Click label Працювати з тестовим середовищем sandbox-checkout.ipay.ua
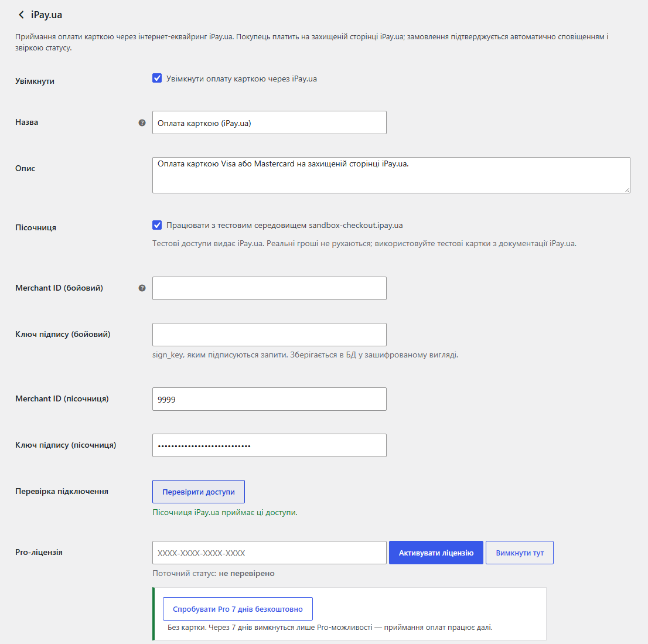The image size is (648, 644). pos(284,225)
